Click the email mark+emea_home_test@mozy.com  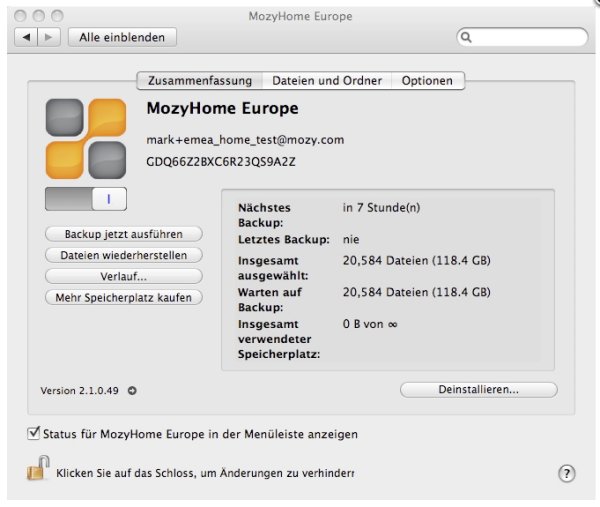[x=245, y=140]
